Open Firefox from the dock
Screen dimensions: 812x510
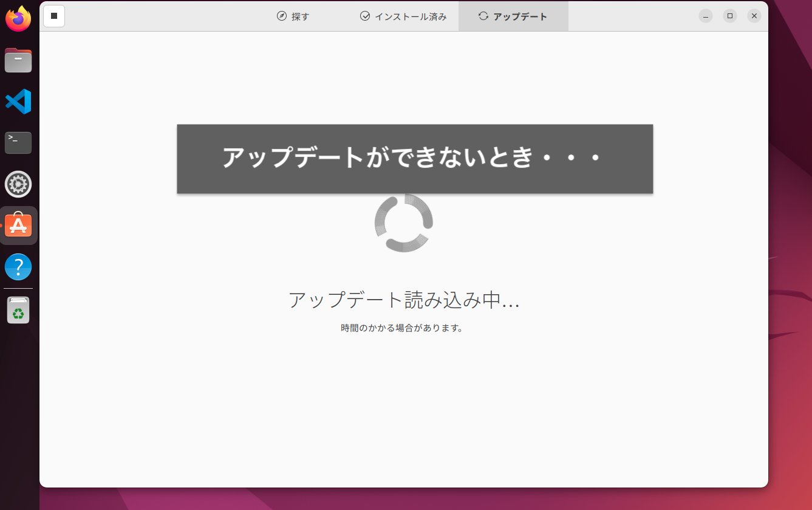[18, 19]
